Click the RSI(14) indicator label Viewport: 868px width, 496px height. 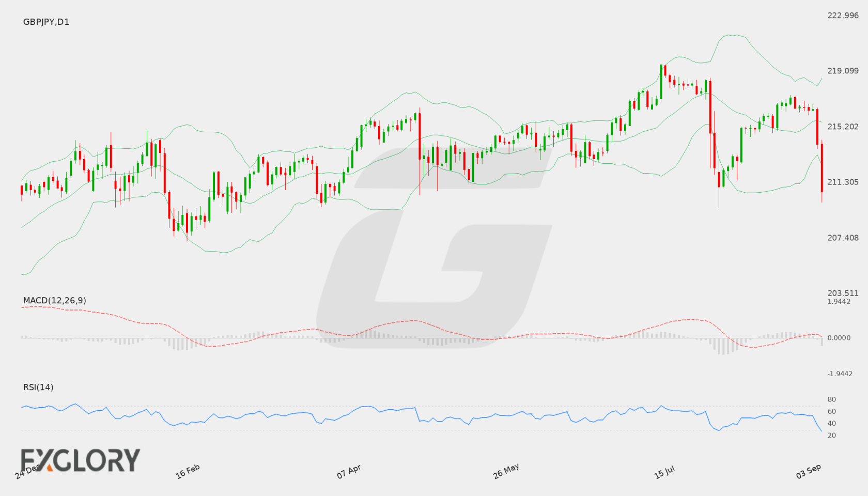[x=38, y=387]
